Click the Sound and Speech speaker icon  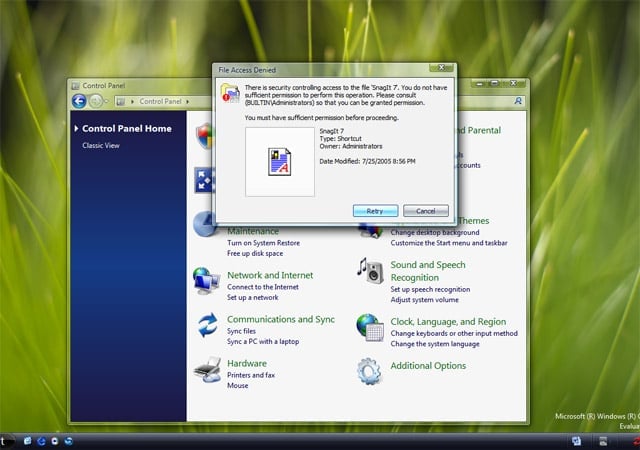click(x=371, y=271)
